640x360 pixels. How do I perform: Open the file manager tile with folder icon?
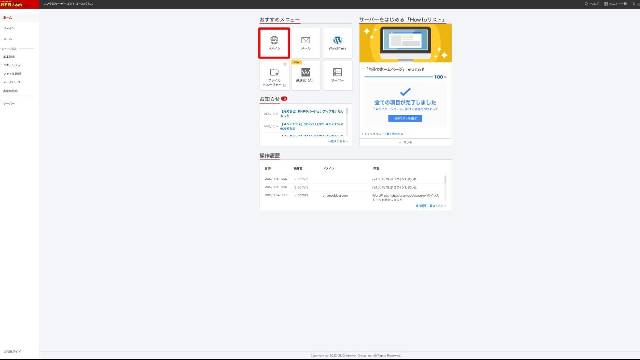(274, 76)
